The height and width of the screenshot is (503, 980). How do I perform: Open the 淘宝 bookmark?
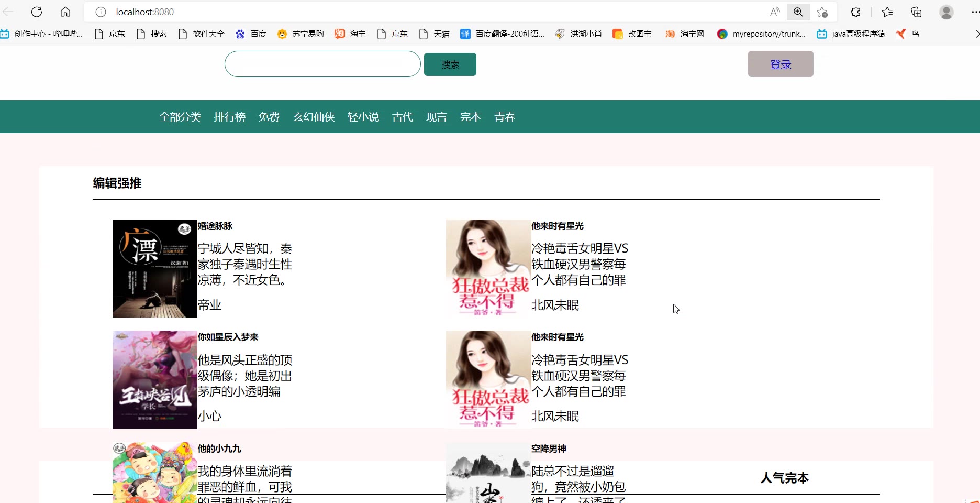(x=351, y=34)
